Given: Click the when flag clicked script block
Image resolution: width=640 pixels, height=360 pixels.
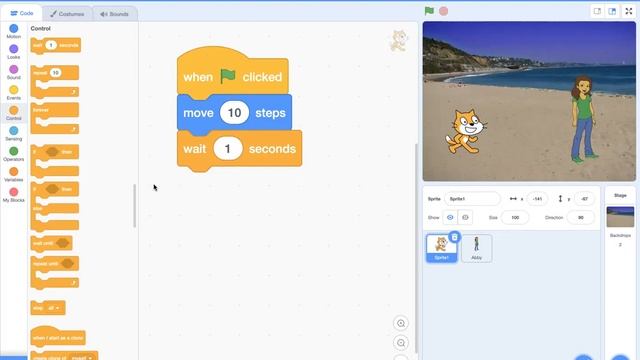Looking at the screenshot, I should tap(233, 72).
